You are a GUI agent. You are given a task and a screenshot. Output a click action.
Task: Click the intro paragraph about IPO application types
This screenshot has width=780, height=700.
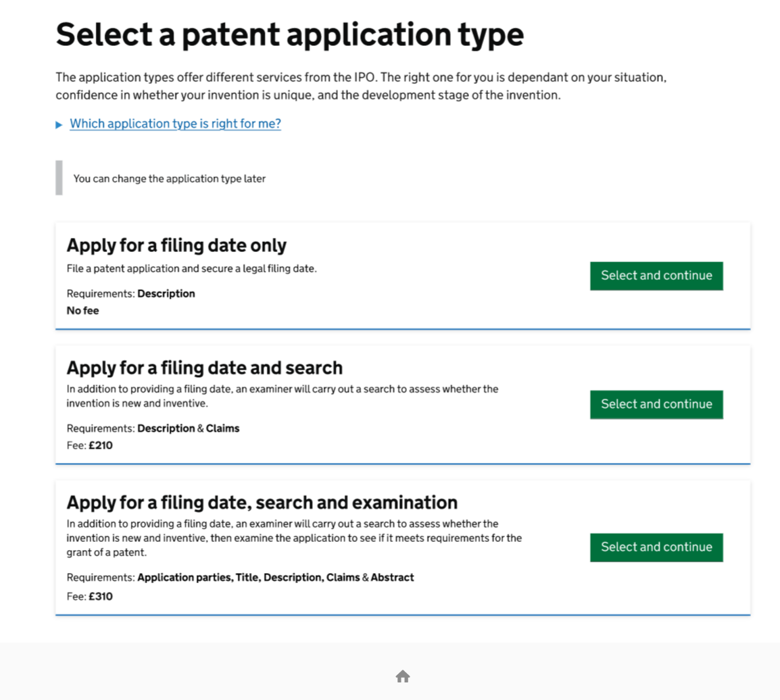[361, 86]
